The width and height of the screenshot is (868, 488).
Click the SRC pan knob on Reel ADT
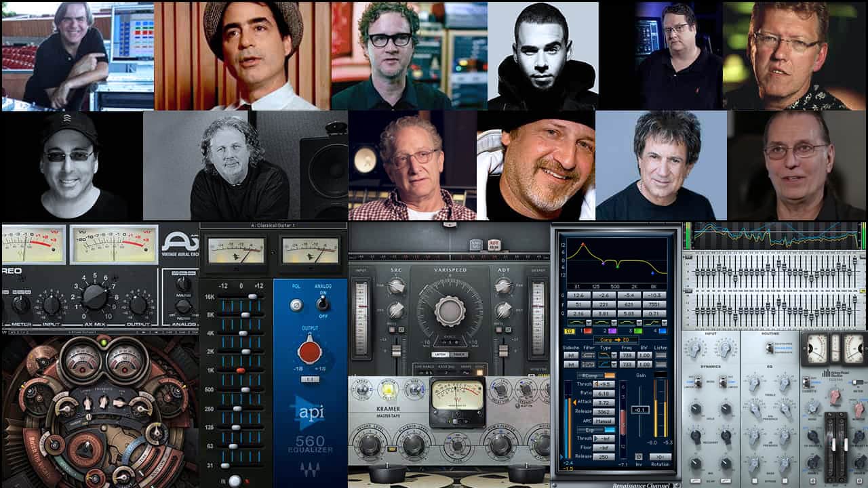[x=397, y=286]
